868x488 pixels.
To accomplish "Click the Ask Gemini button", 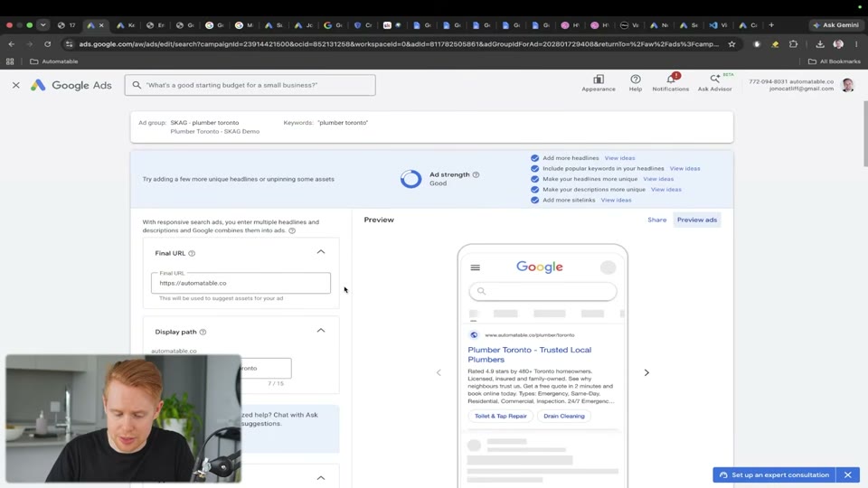I will (x=835, y=25).
